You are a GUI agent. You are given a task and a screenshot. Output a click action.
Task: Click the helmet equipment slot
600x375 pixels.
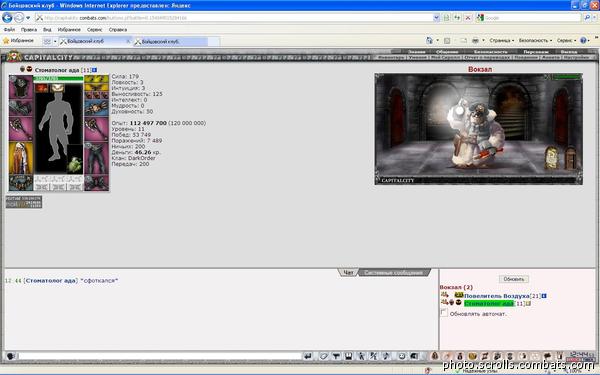click(21, 87)
